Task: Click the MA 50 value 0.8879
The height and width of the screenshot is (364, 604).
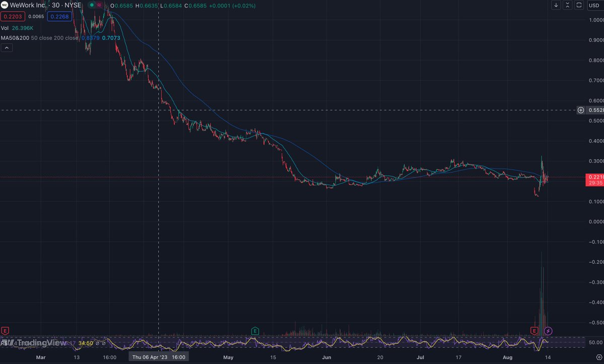Action: click(x=90, y=37)
